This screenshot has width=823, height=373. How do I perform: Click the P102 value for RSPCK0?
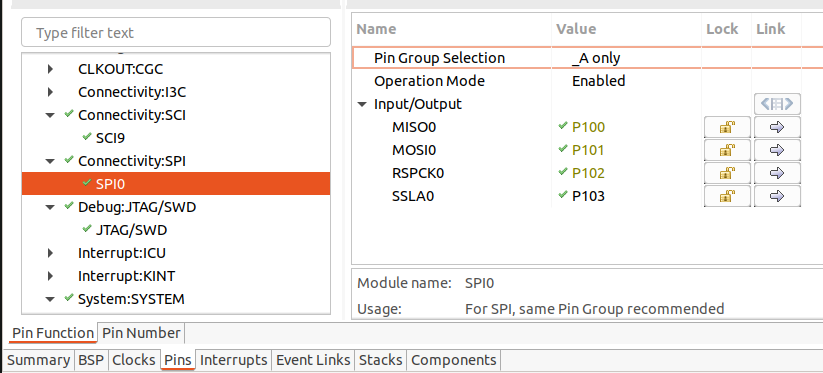(588, 173)
